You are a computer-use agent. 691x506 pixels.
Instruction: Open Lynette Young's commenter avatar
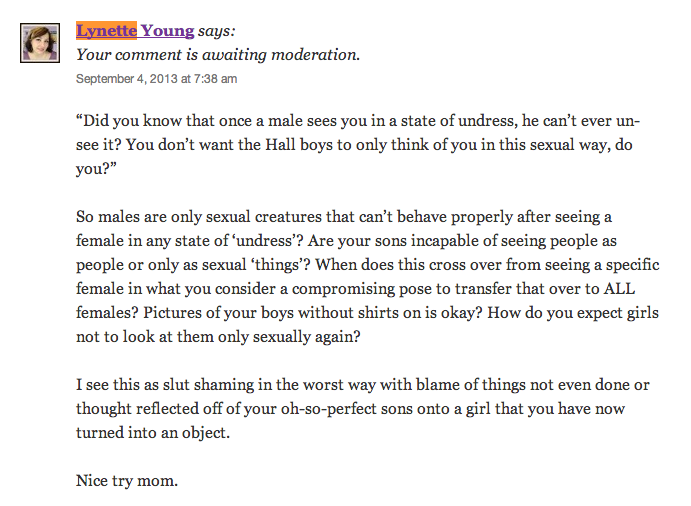40,43
